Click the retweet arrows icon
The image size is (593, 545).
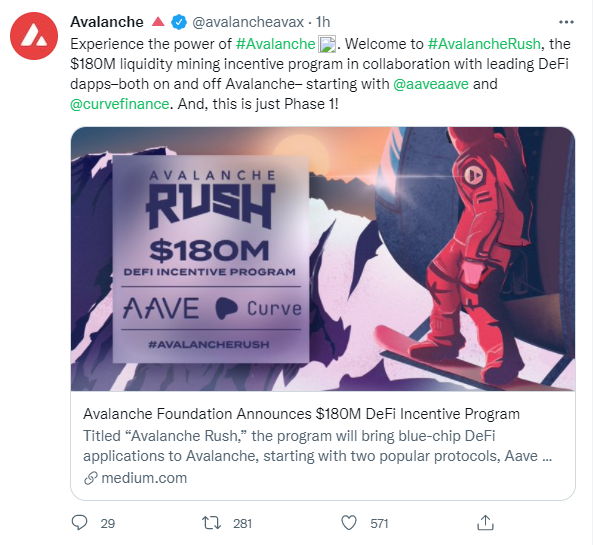211,523
